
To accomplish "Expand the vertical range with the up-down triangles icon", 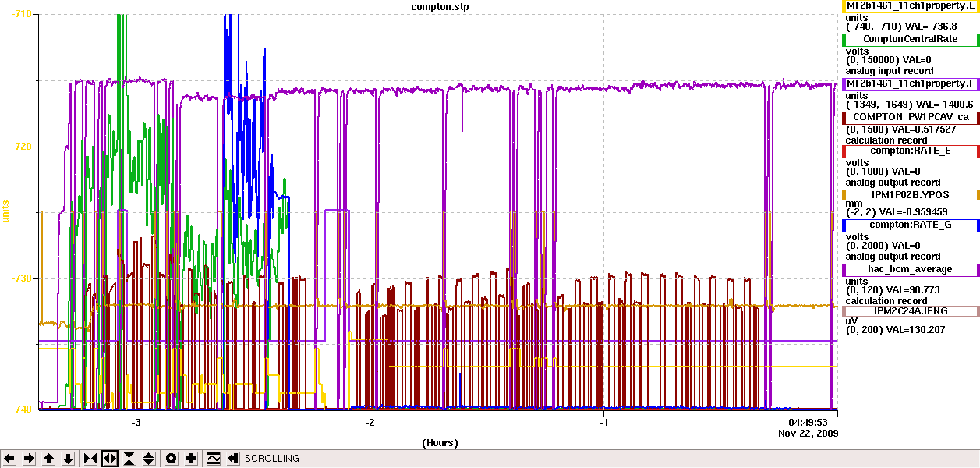I will 149,459.
